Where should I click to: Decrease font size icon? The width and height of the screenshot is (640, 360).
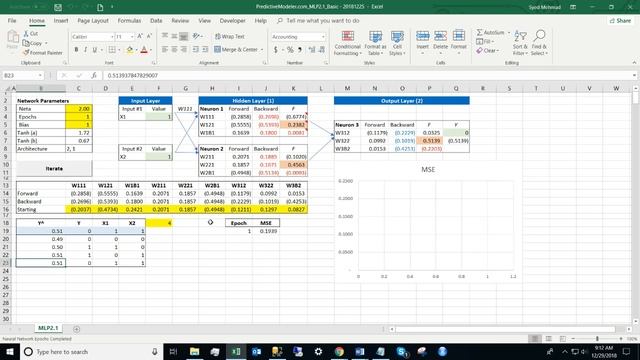[x=149, y=36]
